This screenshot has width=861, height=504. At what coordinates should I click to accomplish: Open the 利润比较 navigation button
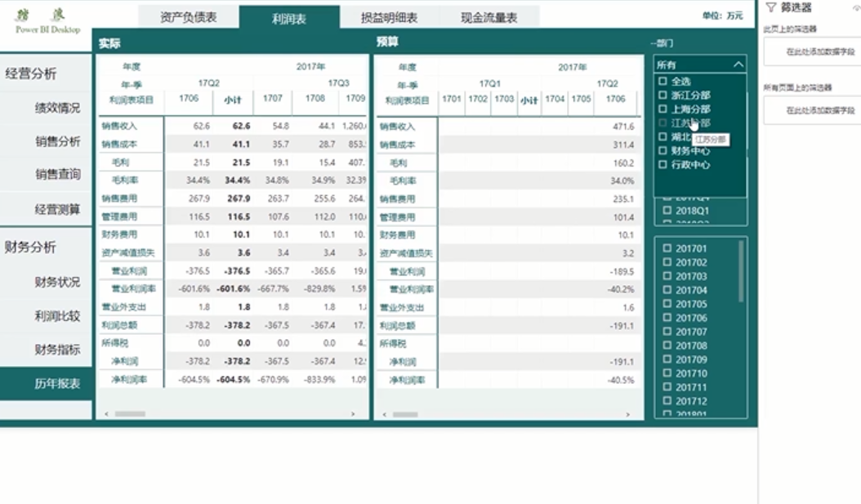57,316
